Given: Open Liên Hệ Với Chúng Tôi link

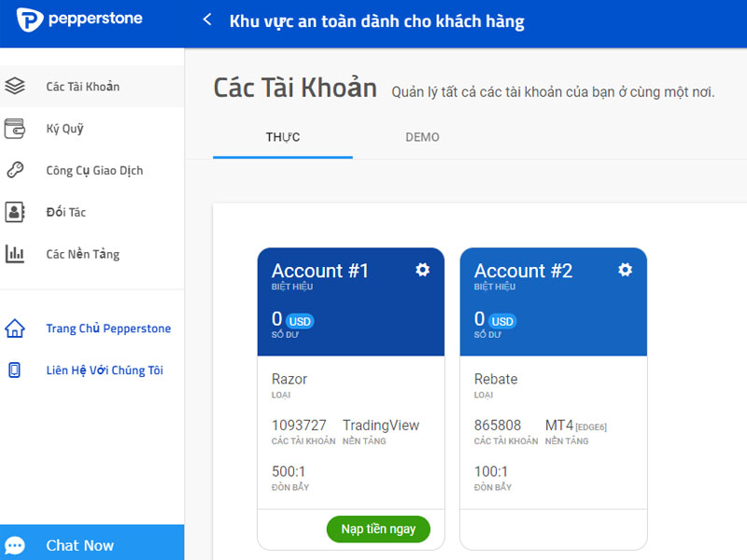Looking at the screenshot, I should [x=105, y=370].
